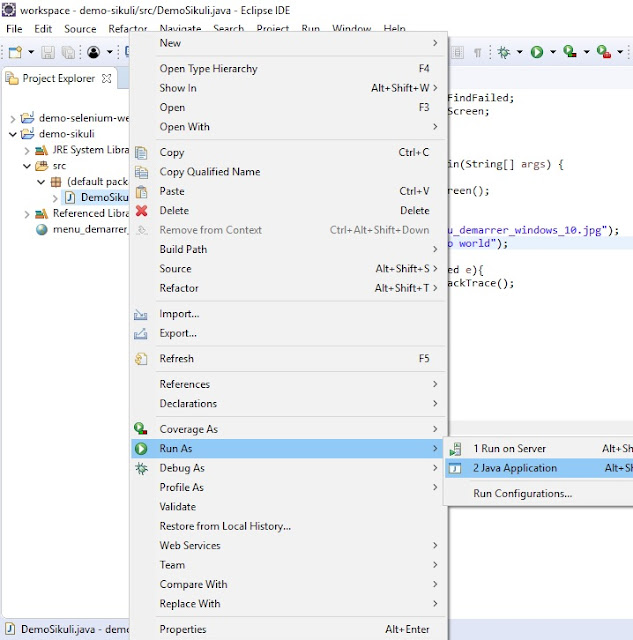Click the Debug bug toolbar icon
The width and height of the screenshot is (633, 640).
click(x=504, y=52)
